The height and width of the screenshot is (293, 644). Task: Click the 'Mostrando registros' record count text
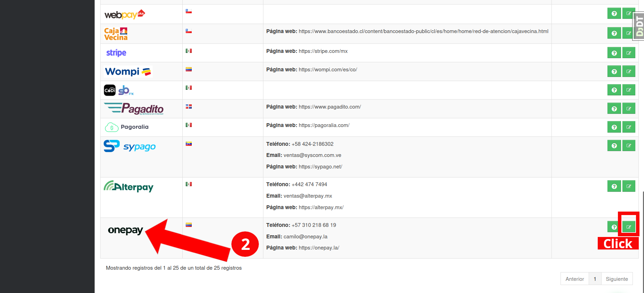(x=174, y=268)
